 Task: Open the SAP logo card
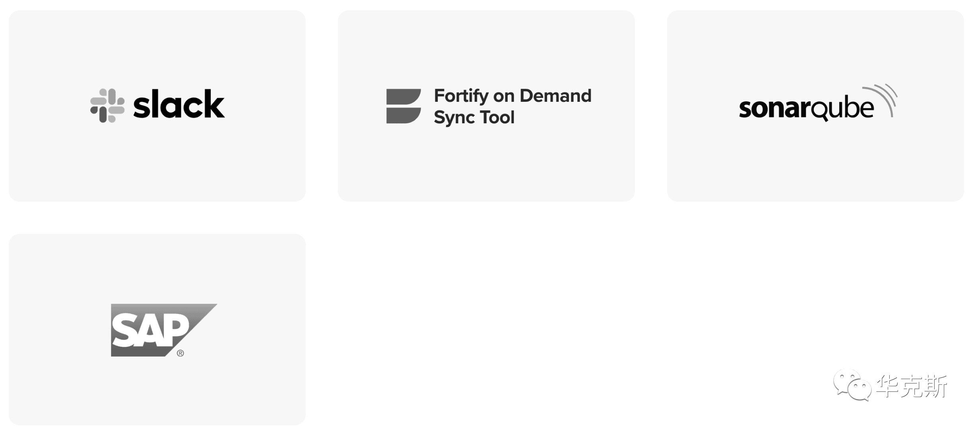tap(157, 329)
